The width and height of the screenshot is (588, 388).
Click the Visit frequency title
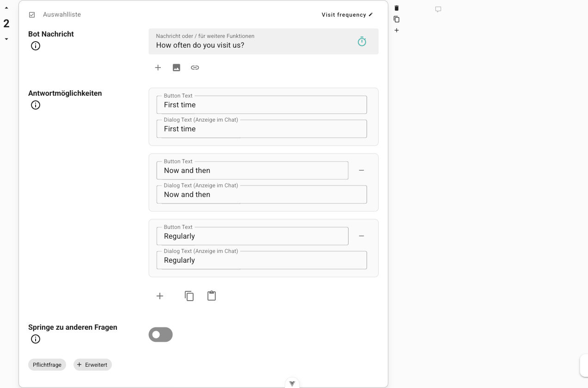click(x=344, y=15)
